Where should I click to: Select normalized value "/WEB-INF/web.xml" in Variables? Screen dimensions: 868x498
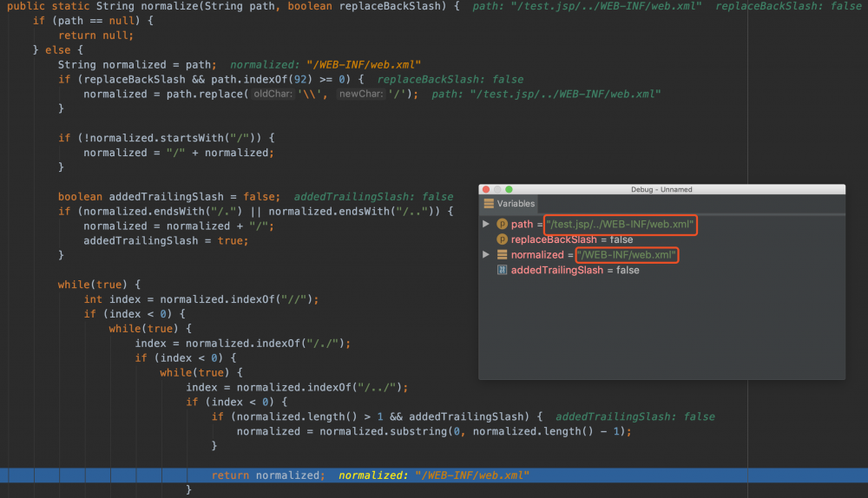627,255
